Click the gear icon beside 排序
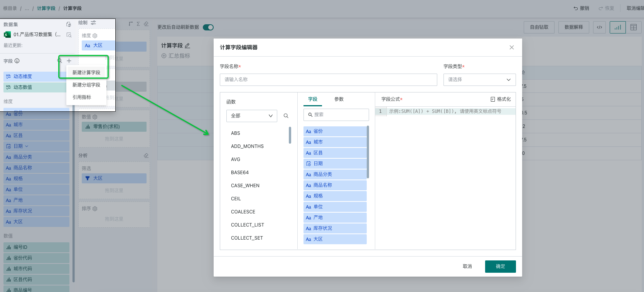 (95, 208)
